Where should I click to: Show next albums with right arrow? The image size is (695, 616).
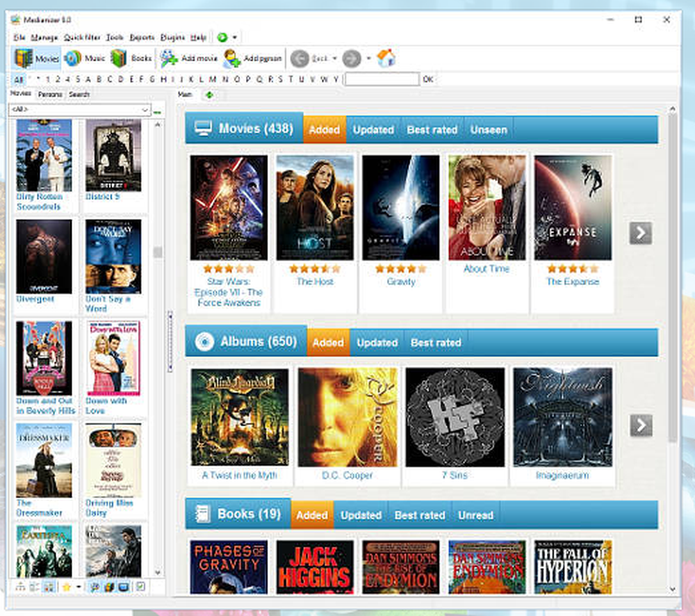click(x=641, y=425)
